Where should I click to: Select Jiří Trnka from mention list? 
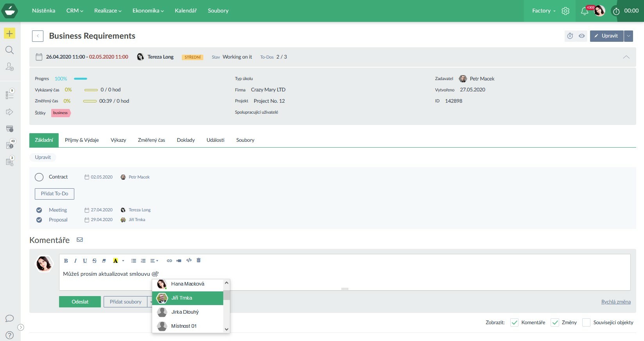click(187, 298)
